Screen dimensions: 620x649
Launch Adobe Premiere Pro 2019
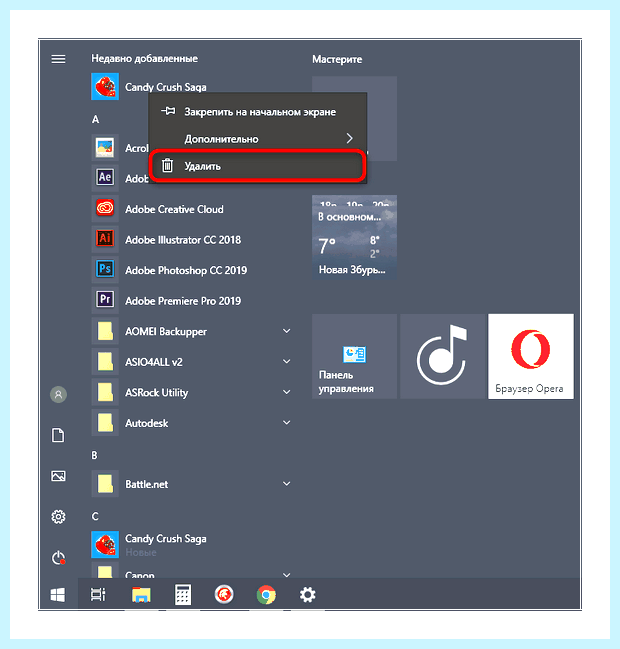tap(183, 301)
